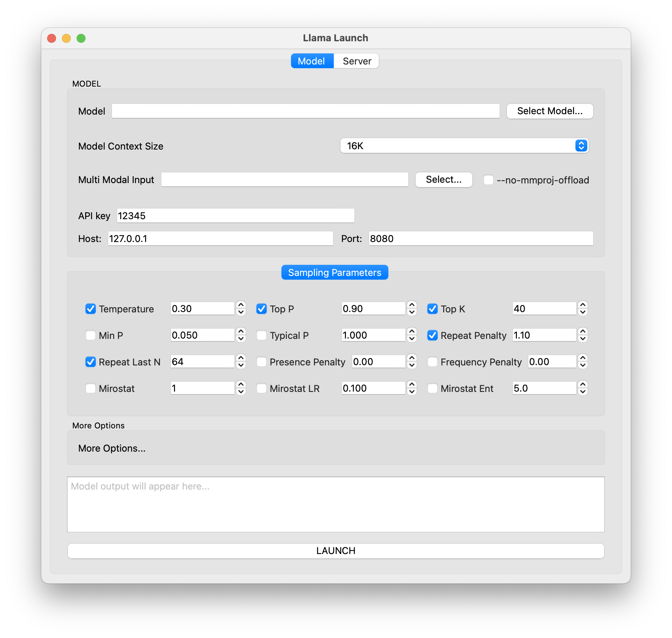Screen dimensions: 672x638
Task: Click the Mirostat field showing 1
Action: click(x=203, y=388)
